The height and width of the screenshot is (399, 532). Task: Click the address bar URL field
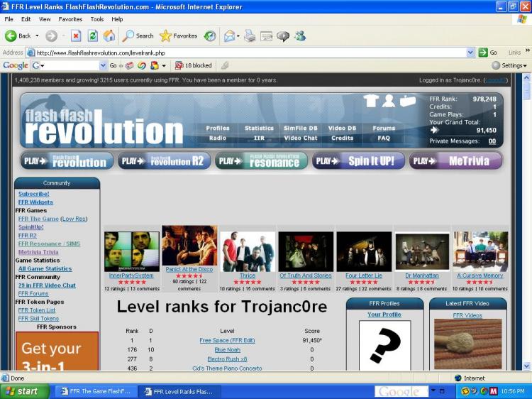[x=250, y=53]
